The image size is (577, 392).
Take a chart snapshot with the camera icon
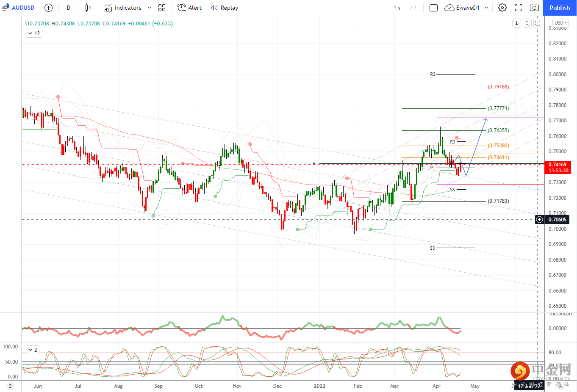[535, 8]
